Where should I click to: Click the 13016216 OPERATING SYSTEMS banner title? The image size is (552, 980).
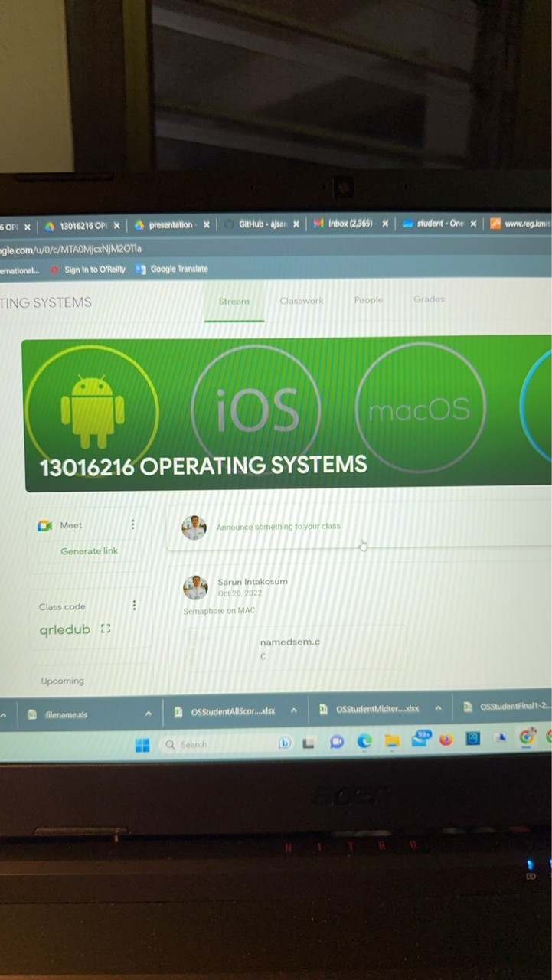pyautogui.click(x=204, y=465)
